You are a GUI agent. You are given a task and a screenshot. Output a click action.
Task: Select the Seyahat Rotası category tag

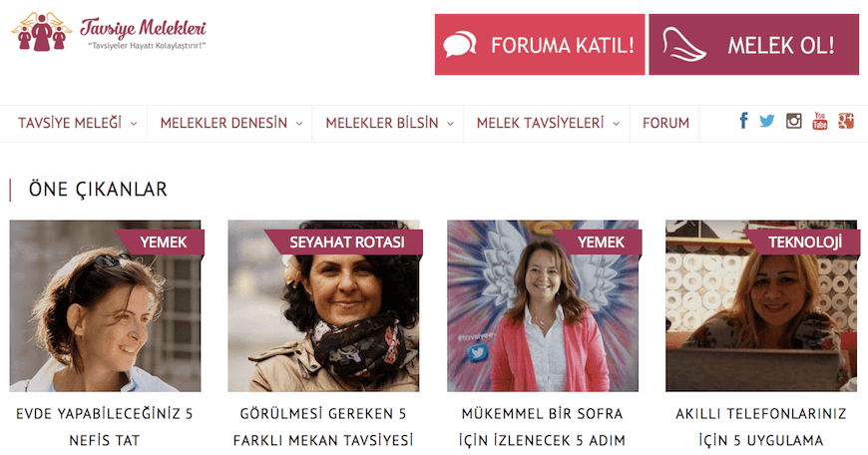[x=346, y=241]
